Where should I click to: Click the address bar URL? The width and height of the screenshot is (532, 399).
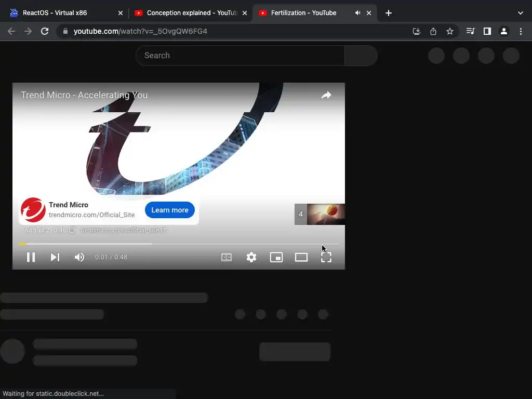[x=140, y=31]
